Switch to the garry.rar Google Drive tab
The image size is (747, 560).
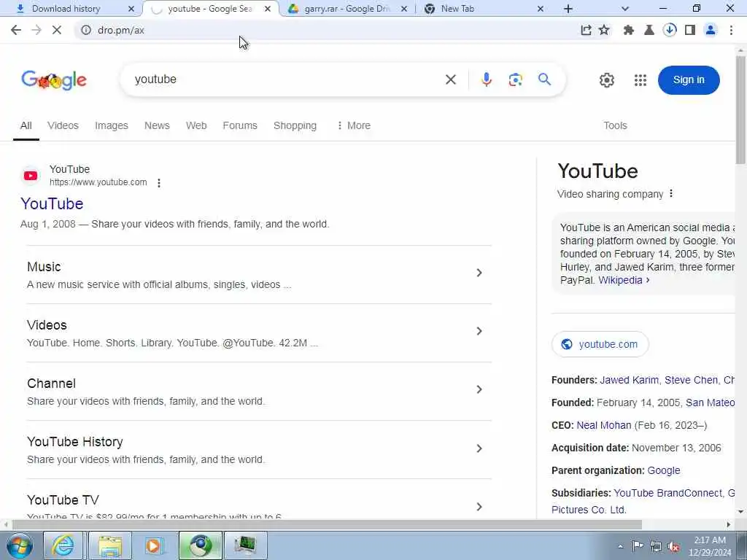(x=347, y=9)
